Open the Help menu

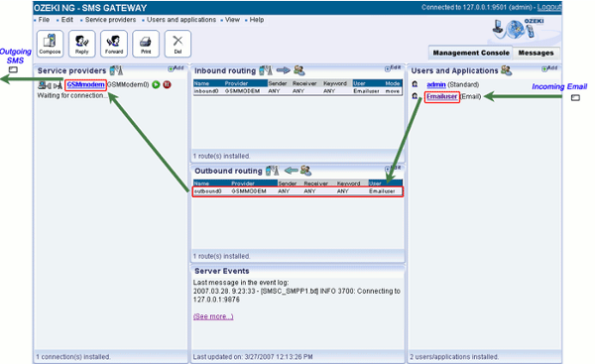click(x=257, y=20)
